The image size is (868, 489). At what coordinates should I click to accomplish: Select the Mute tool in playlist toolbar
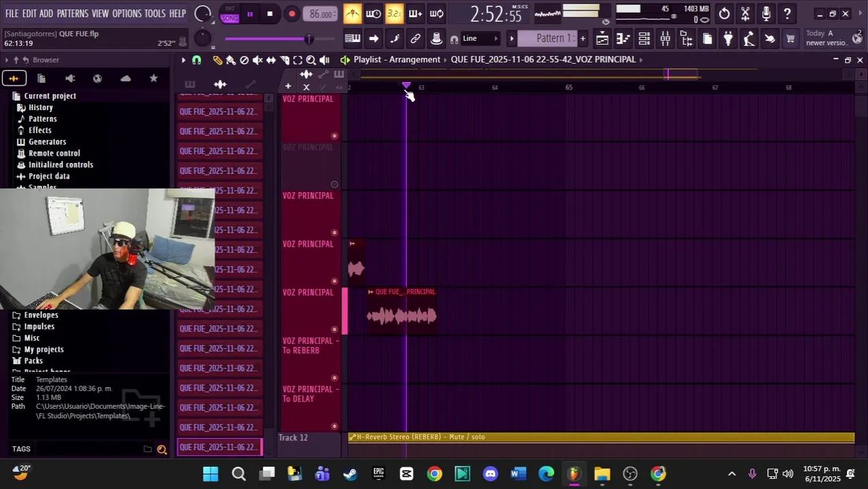pos(257,60)
